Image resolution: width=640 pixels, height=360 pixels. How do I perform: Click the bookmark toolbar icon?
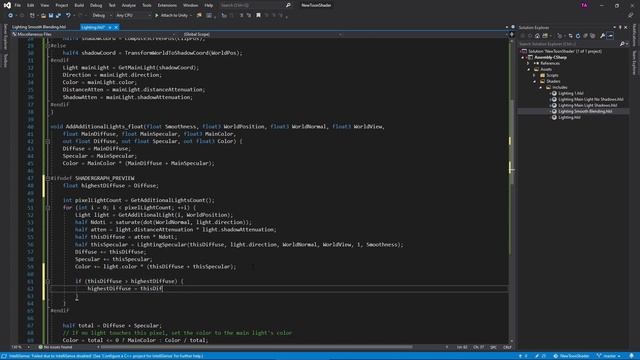[x=258, y=16]
